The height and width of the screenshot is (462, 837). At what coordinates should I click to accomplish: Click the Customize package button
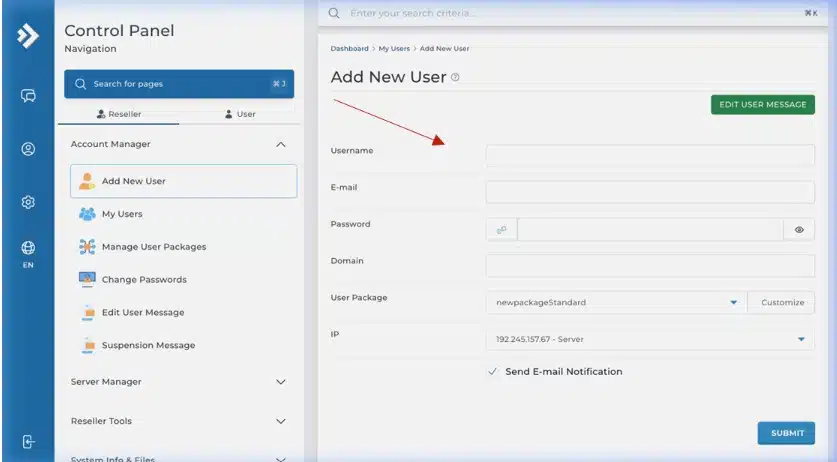[781, 302]
